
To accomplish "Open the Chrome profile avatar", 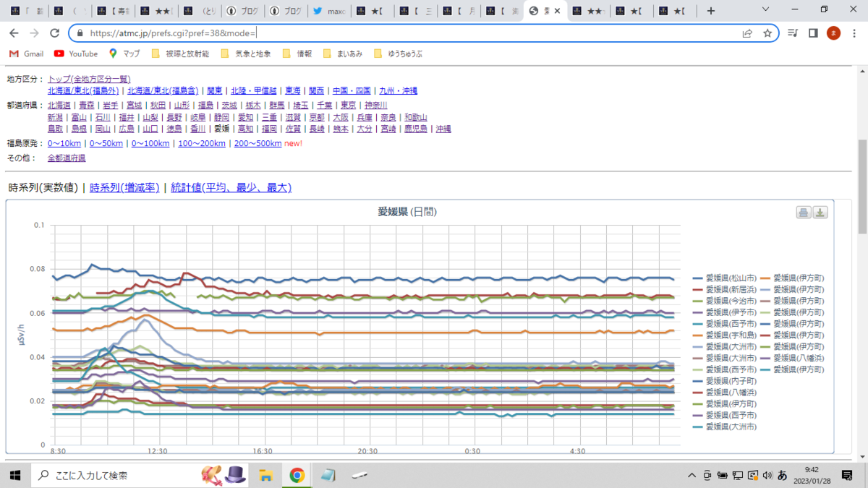I will pyautogui.click(x=833, y=33).
